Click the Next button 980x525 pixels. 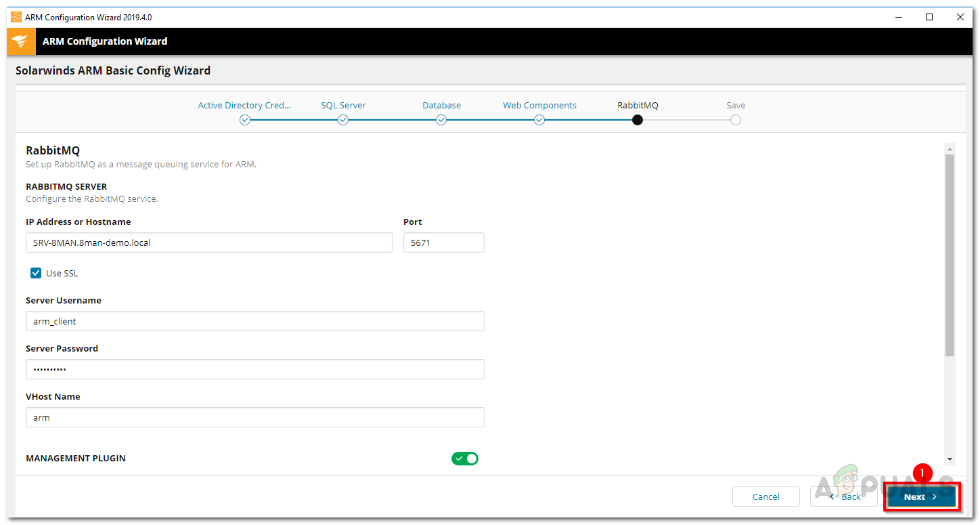point(921,497)
